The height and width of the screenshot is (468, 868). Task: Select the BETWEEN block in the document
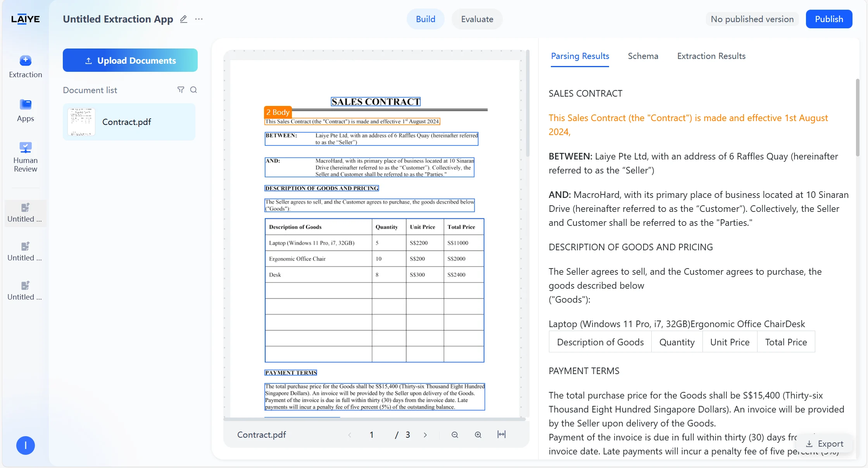pyautogui.click(x=371, y=139)
